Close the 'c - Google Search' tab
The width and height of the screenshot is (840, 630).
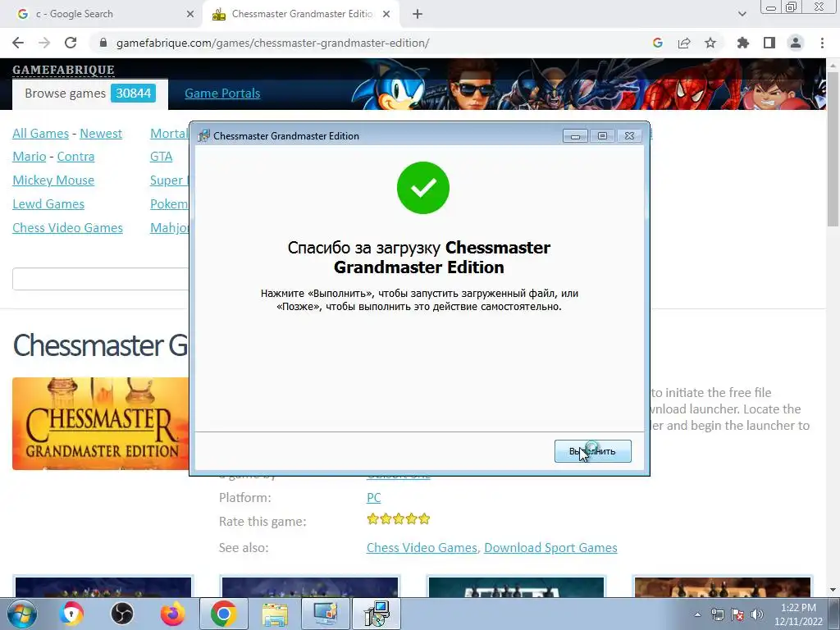coord(190,14)
